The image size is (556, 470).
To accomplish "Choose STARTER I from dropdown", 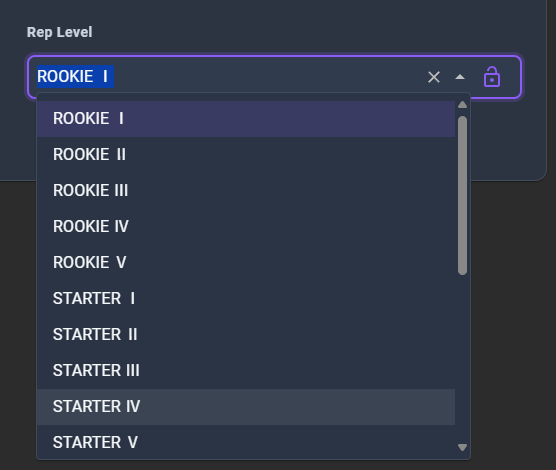I will click(x=246, y=299).
